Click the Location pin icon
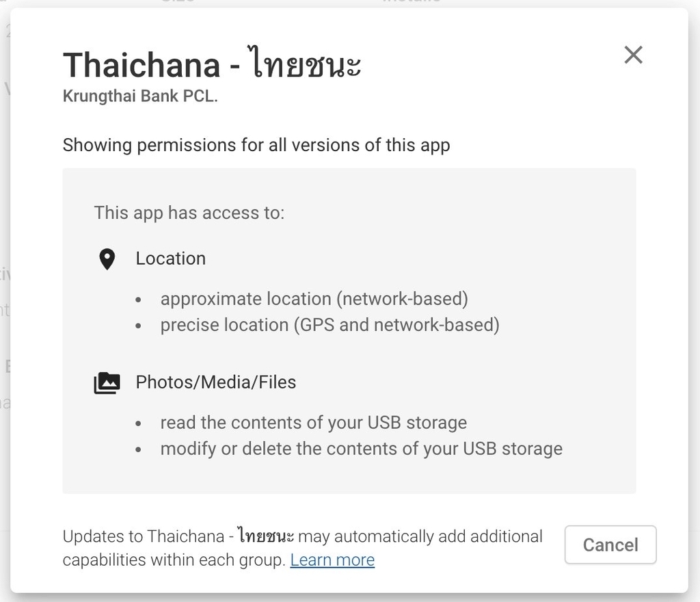 107,259
